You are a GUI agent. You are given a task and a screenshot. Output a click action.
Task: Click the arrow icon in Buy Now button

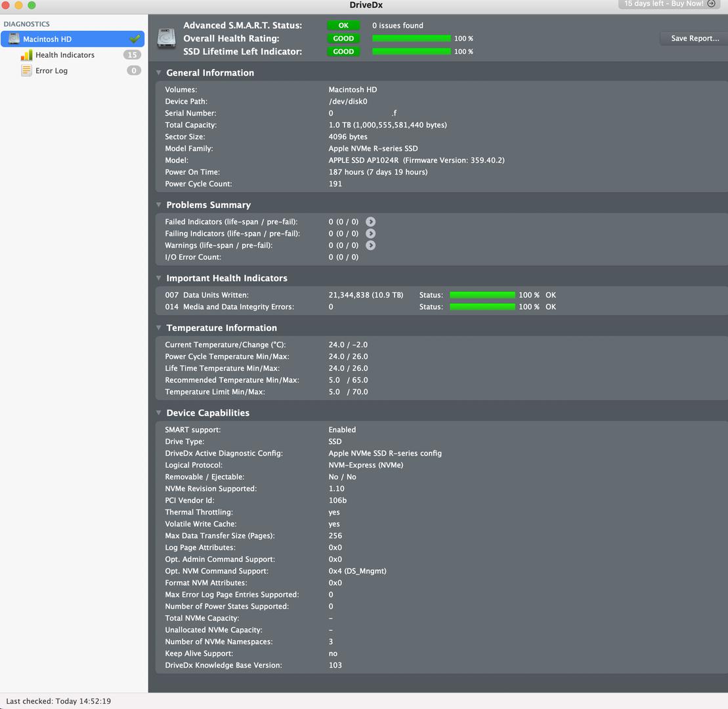tap(712, 4)
